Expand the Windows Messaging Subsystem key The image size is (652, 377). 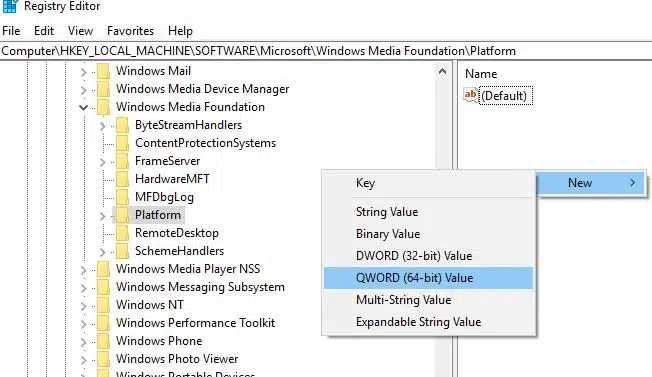[84, 288]
